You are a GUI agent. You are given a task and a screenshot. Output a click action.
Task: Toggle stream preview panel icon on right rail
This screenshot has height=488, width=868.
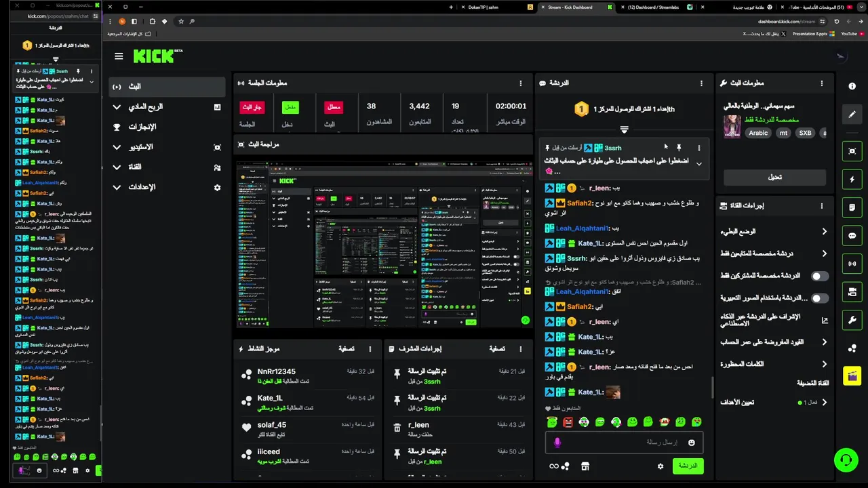point(852,151)
